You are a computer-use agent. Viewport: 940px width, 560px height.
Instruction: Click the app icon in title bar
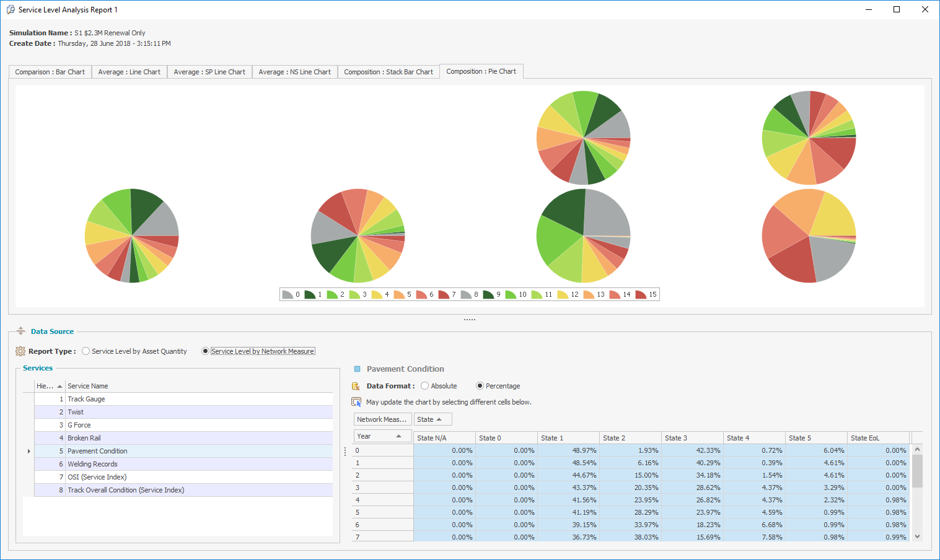pos(10,10)
